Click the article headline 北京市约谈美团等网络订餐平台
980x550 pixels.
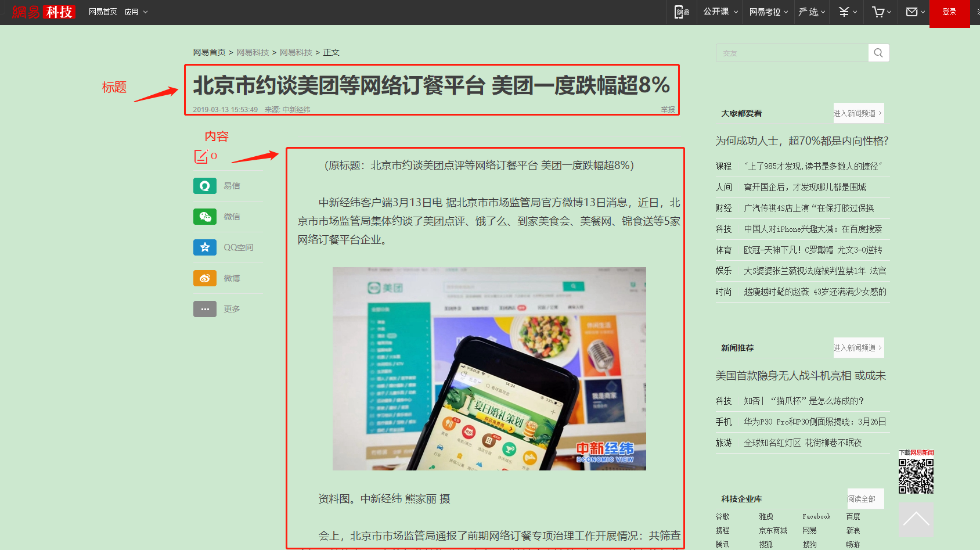[431, 85]
